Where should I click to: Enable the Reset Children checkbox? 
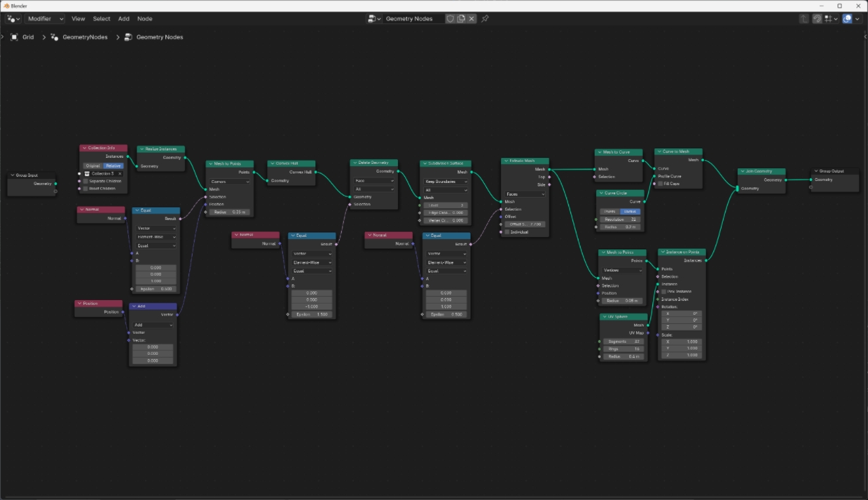[87, 188]
